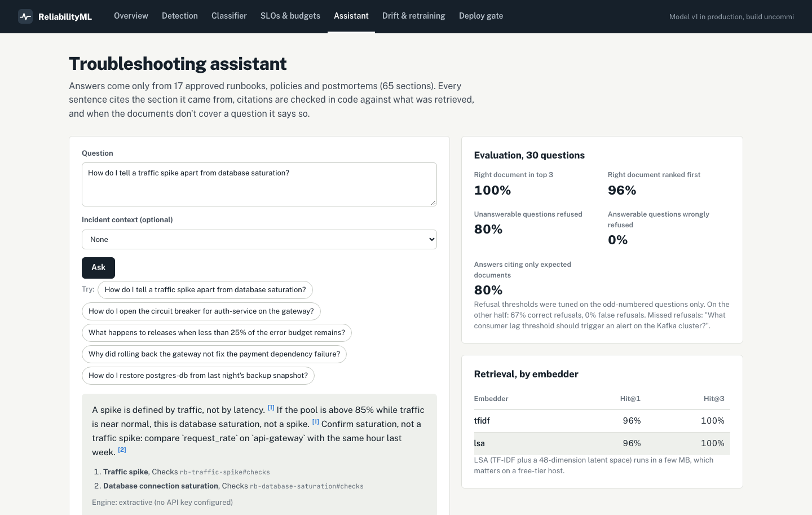Try the restore postgres-db backup suggestion
812x515 pixels.
[x=198, y=376]
